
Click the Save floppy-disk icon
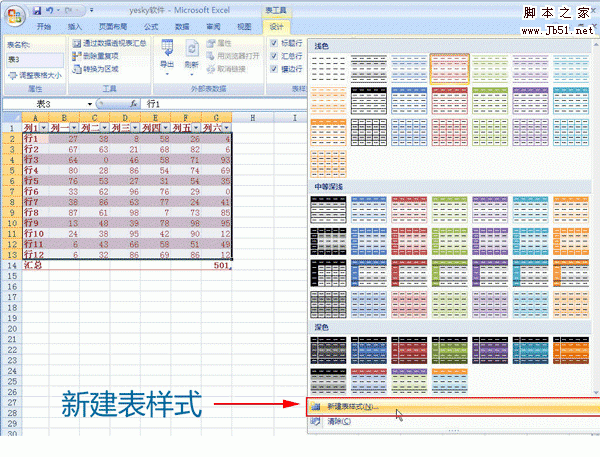click(37, 10)
